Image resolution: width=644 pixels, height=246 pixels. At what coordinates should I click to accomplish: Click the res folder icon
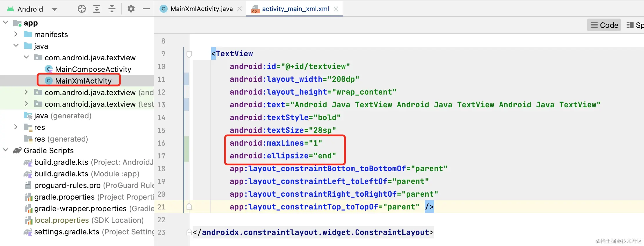coord(28,127)
